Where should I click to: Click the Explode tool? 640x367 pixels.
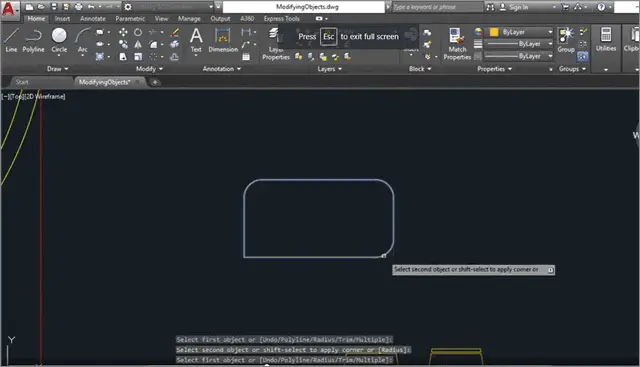point(175,44)
